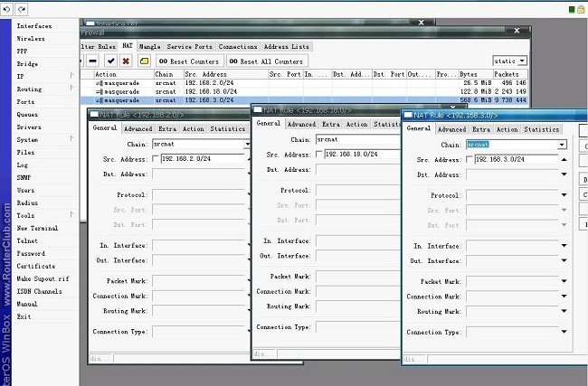
Task: Click the undo arrow icon
Action: click(x=7, y=8)
